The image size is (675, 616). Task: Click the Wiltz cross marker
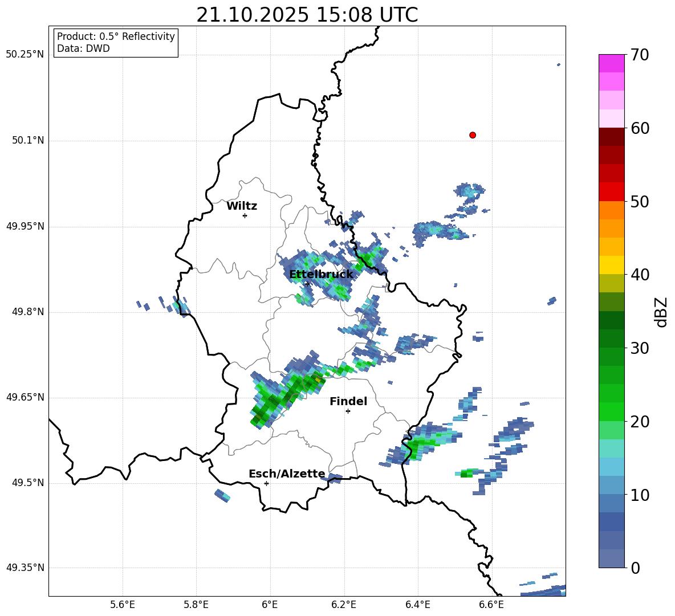tap(245, 215)
